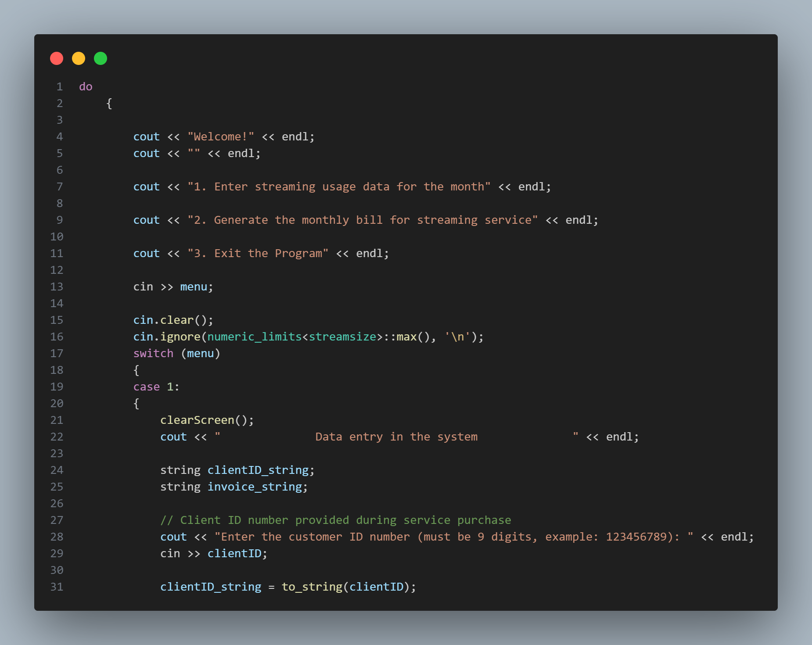Click 'cin >> menu;' statement

(173, 287)
